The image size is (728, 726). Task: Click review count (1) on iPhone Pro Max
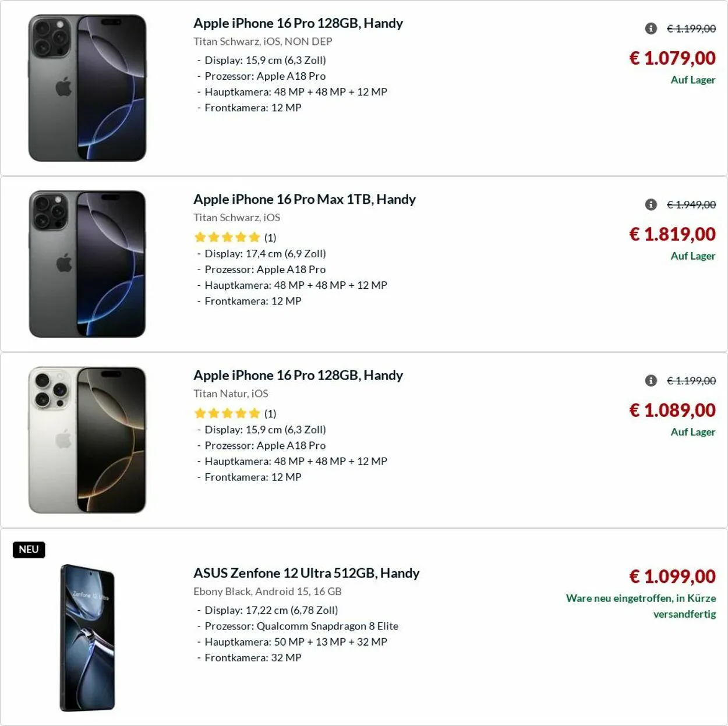(270, 238)
